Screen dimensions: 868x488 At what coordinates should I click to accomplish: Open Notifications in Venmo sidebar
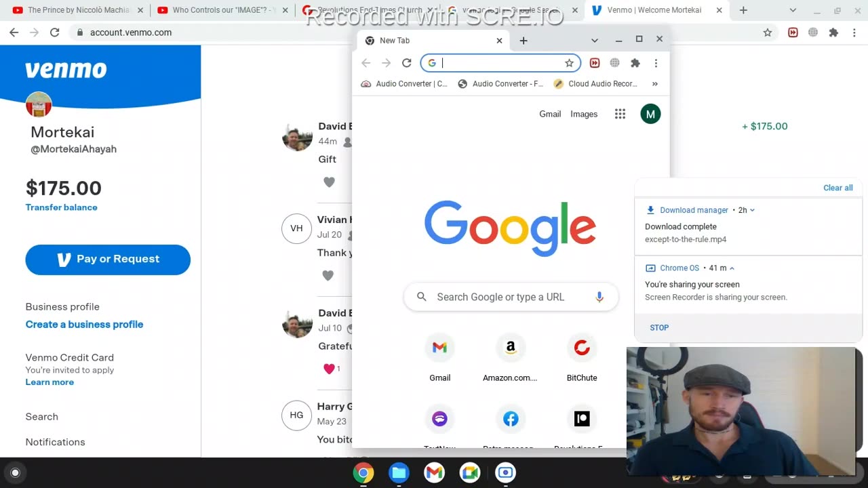click(x=55, y=442)
